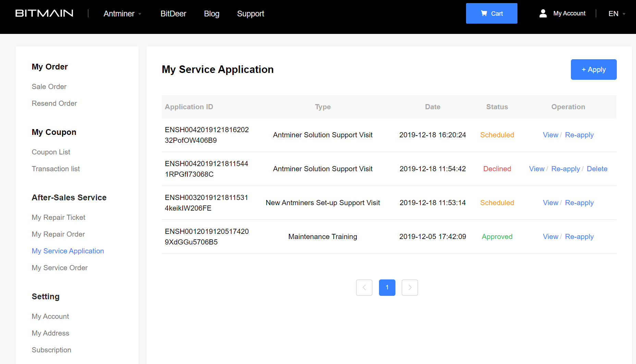Click the BITMAIN logo
The image size is (636, 364).
(x=44, y=13)
